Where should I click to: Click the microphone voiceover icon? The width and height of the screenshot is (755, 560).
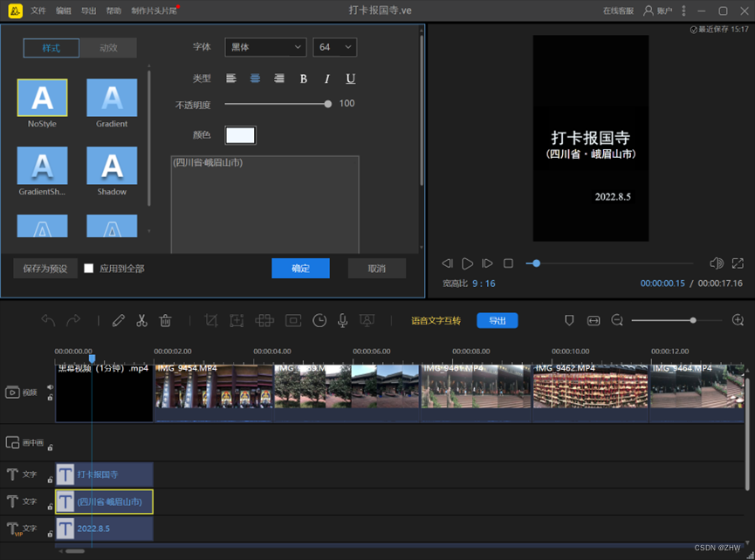[x=342, y=320]
